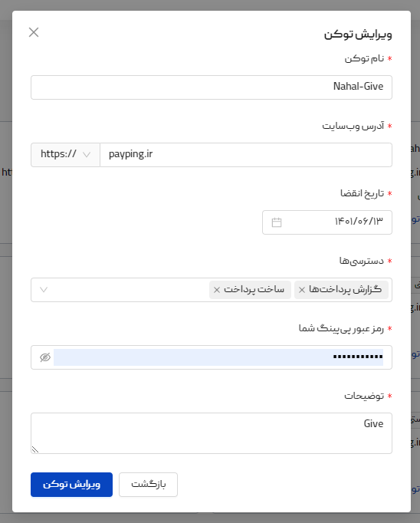Click the calendar icon in expiry date field
The width and height of the screenshot is (420, 523).
pyautogui.click(x=277, y=222)
